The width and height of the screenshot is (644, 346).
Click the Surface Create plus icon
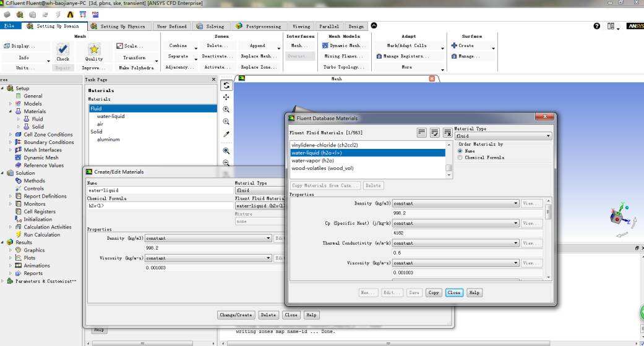454,46
